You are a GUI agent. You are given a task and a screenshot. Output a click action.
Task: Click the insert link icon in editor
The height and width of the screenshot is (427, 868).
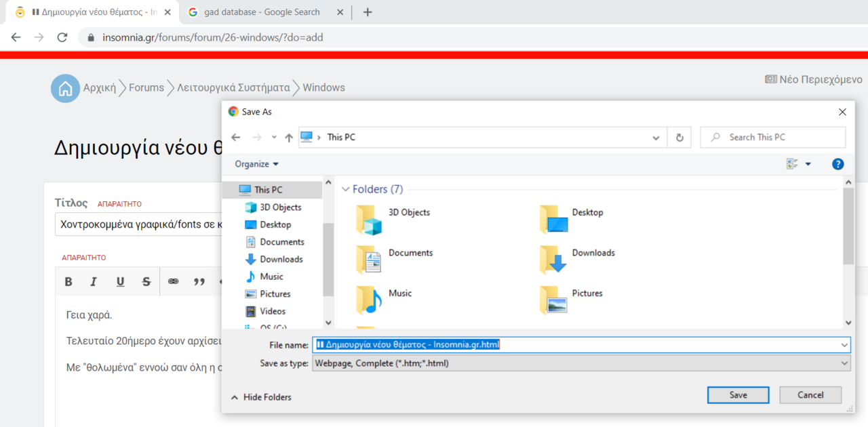[x=173, y=282]
